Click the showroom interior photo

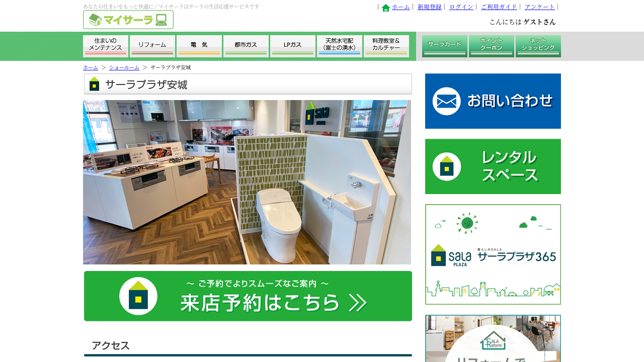pos(247,182)
